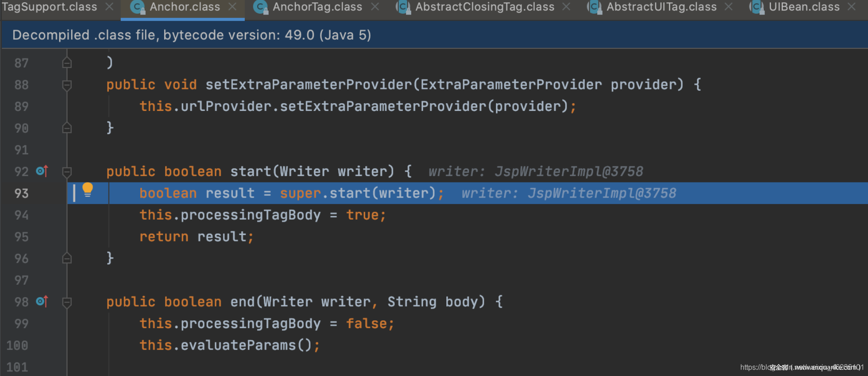Screen dimensions: 868x376
Task: Close the AnchorTag.class tab
Action: [375, 7]
